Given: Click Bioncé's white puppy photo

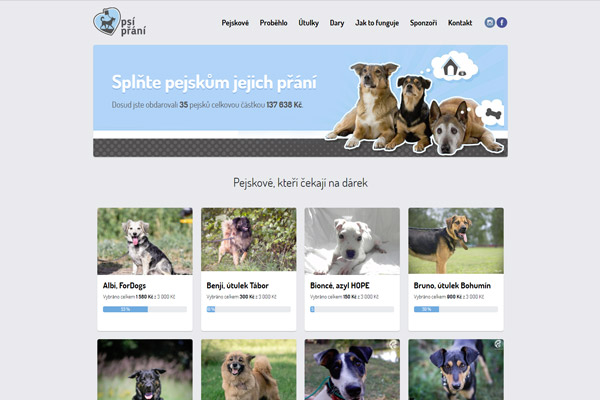Looking at the screenshot, I should click(x=352, y=241).
